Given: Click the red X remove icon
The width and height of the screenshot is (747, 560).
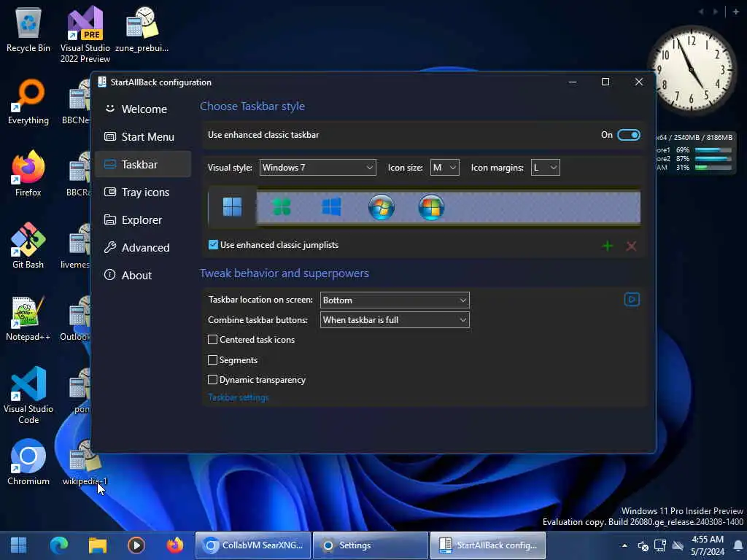Looking at the screenshot, I should tap(631, 246).
